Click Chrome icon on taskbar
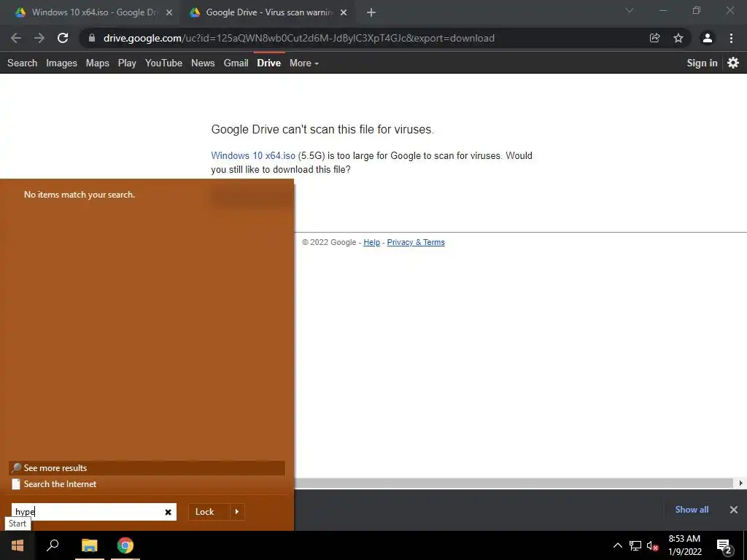The width and height of the screenshot is (747, 560). point(125,545)
